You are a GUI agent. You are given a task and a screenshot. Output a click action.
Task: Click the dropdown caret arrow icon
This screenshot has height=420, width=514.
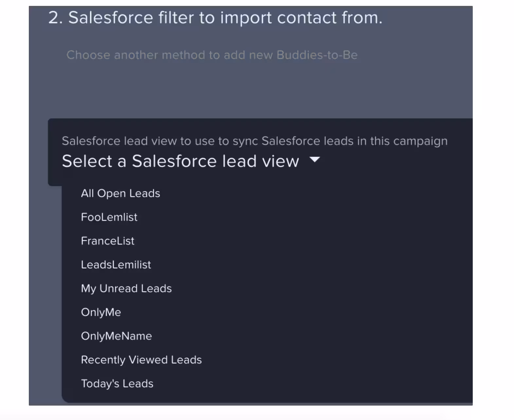pyautogui.click(x=315, y=160)
